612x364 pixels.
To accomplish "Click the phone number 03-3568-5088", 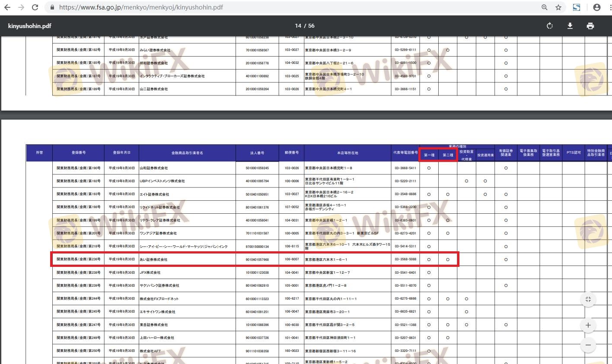I will coord(405,260).
